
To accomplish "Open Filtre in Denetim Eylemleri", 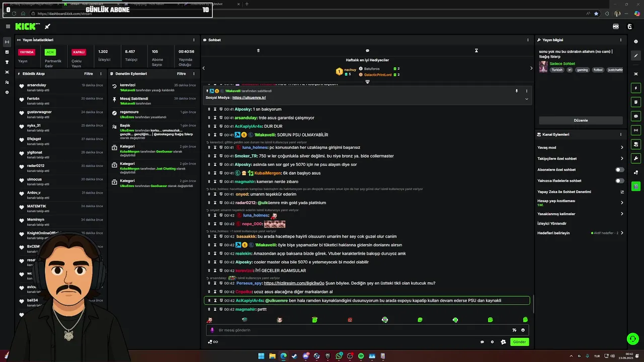I will click(x=181, y=73).
